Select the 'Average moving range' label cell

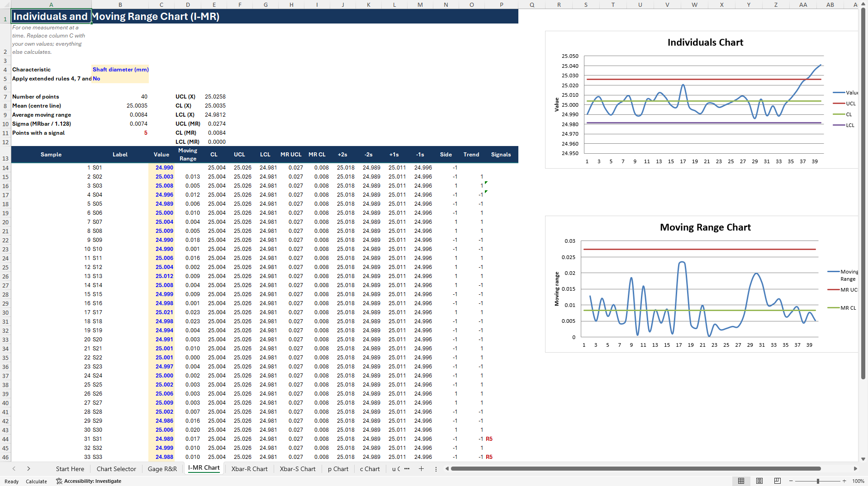click(51, 115)
